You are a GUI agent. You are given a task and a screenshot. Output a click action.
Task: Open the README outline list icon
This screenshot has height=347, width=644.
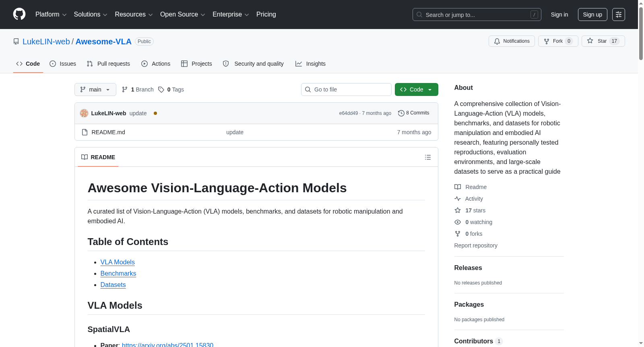click(x=428, y=157)
